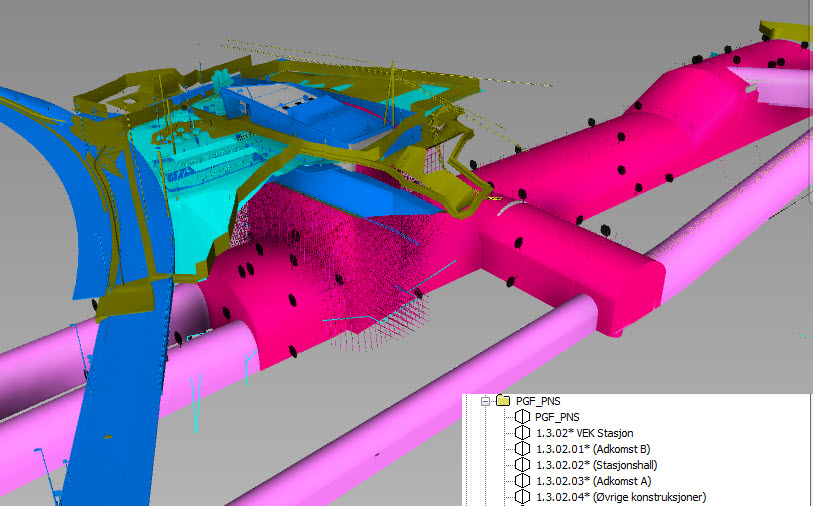Collapse the PGF_PNS folder node

pyautogui.click(x=485, y=401)
